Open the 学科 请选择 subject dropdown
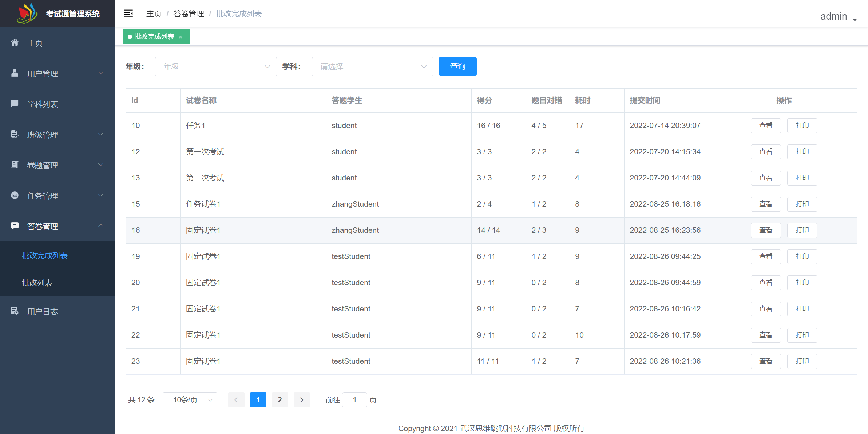 [x=372, y=66]
